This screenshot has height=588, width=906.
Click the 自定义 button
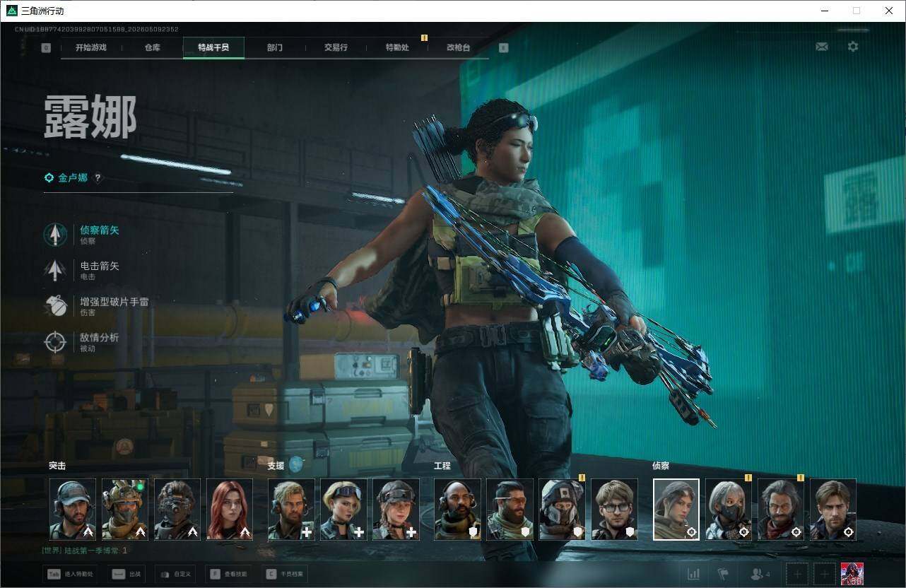(174, 574)
